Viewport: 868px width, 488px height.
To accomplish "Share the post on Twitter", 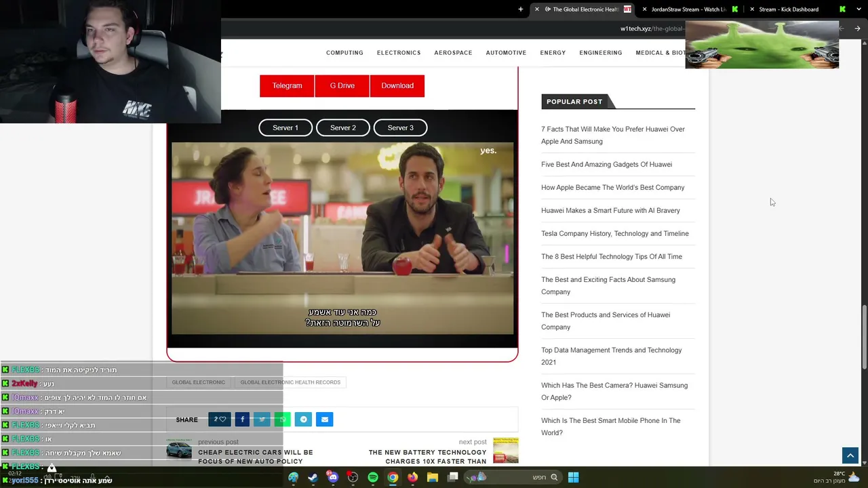I will (x=262, y=420).
